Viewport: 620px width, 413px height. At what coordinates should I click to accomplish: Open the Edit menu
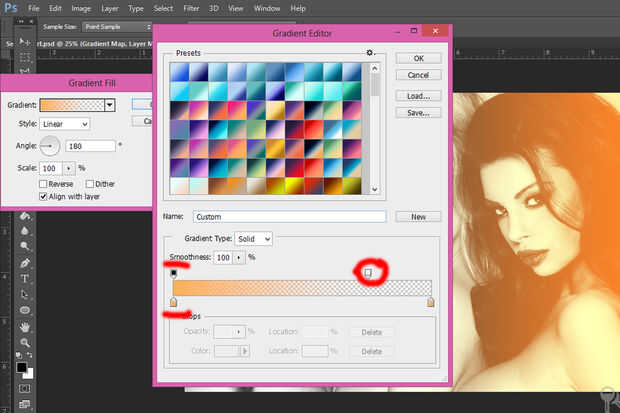55,8
